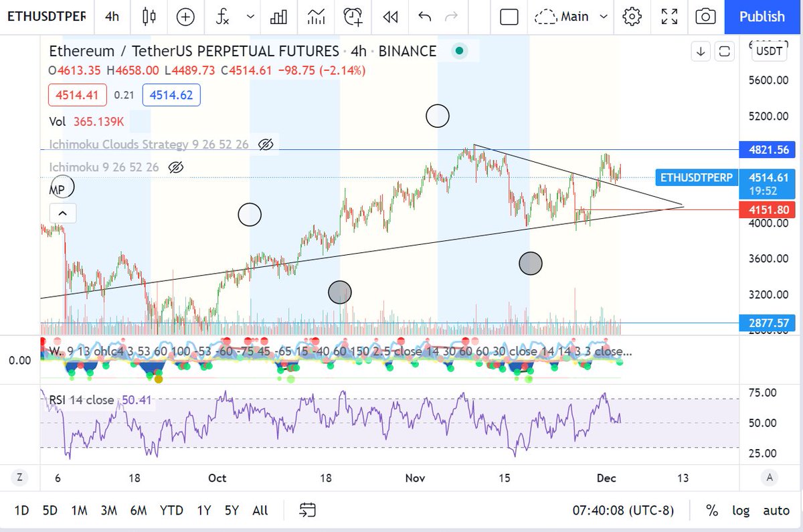803x532 pixels.
Task: Collapse the MP indicator using the chevron
Action: click(62, 213)
